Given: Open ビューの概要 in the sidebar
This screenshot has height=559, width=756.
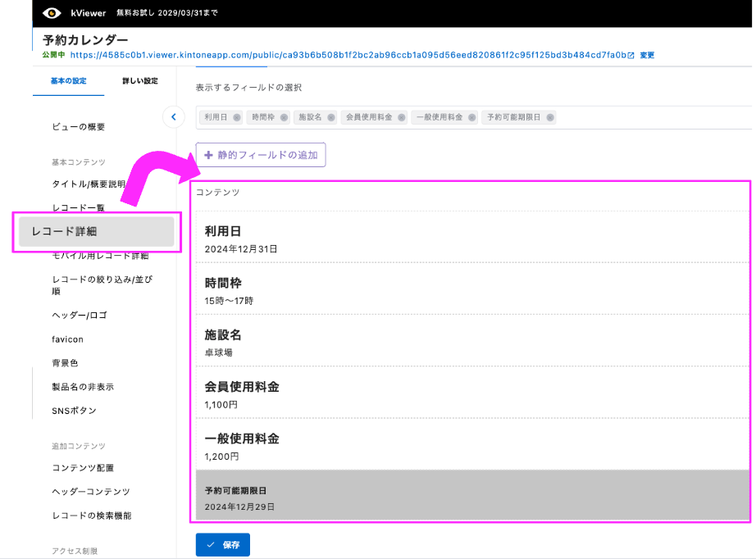Looking at the screenshot, I should point(79,127).
